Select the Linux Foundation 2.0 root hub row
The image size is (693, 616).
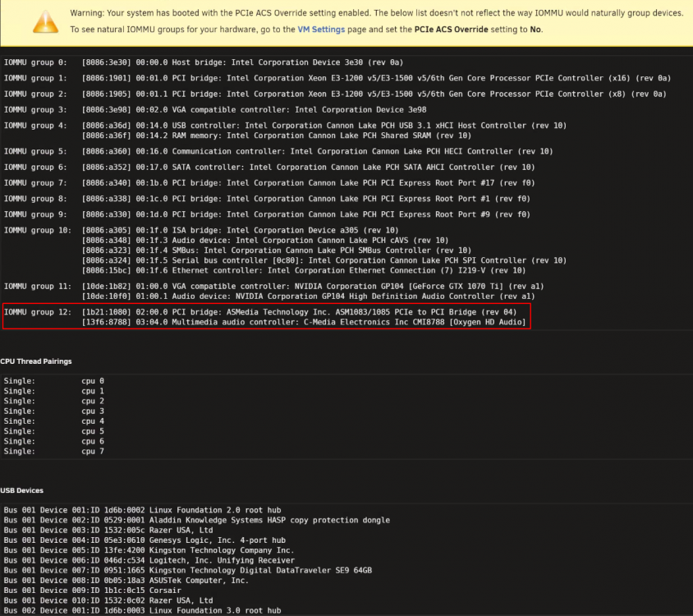[142, 510]
